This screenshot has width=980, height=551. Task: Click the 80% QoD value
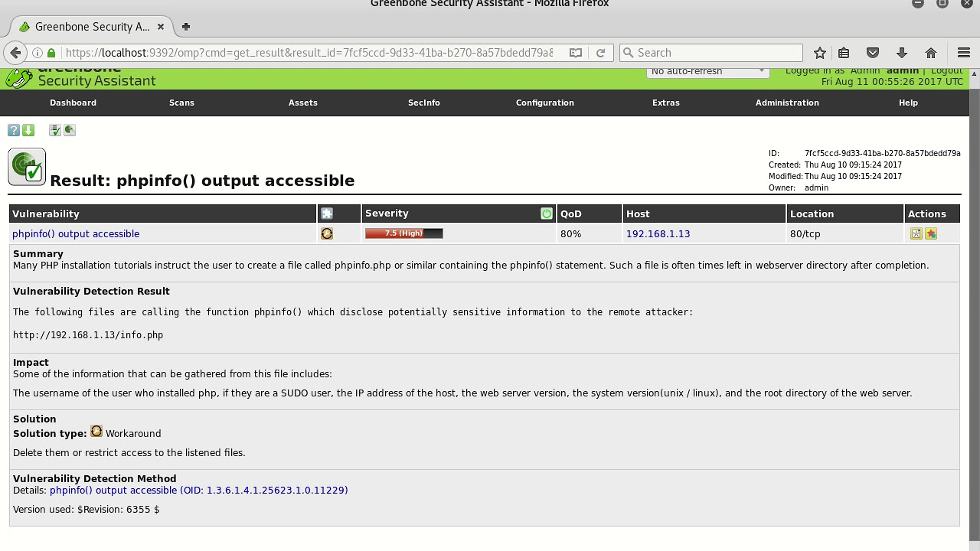pyautogui.click(x=571, y=233)
